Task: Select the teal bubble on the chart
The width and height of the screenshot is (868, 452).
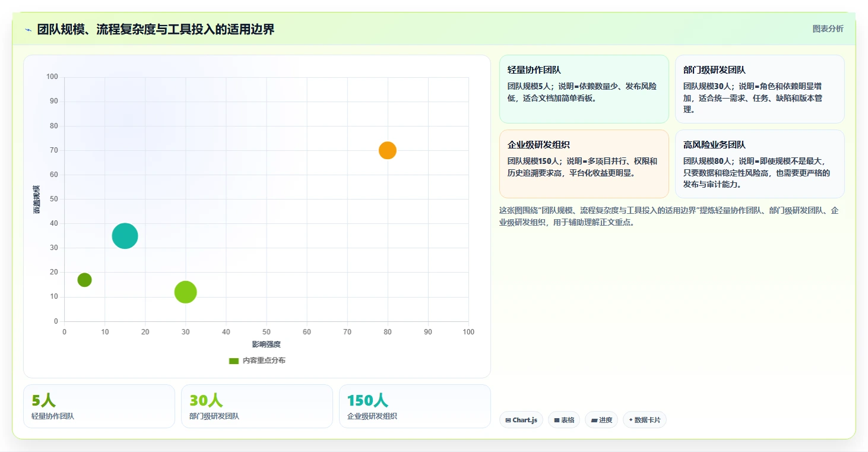Action: point(125,236)
